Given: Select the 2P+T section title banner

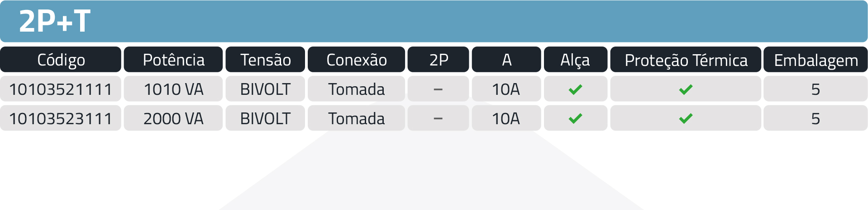Looking at the screenshot, I should pyautogui.click(x=54, y=21).
